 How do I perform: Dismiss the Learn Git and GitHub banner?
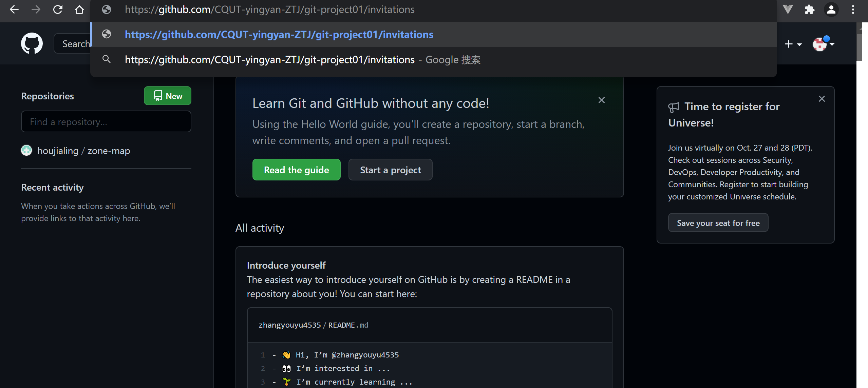602,100
